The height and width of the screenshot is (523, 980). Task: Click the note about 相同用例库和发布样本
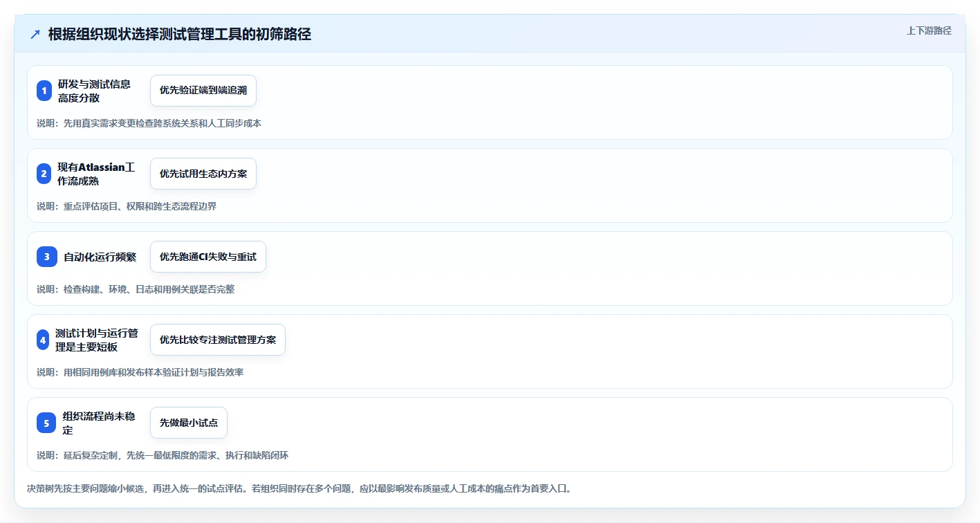[x=140, y=372]
